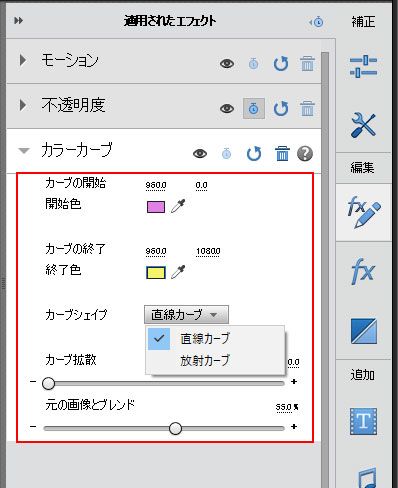The image size is (398, 488).
Task: Hide the 不透明度 effect eye
Action: click(x=227, y=109)
